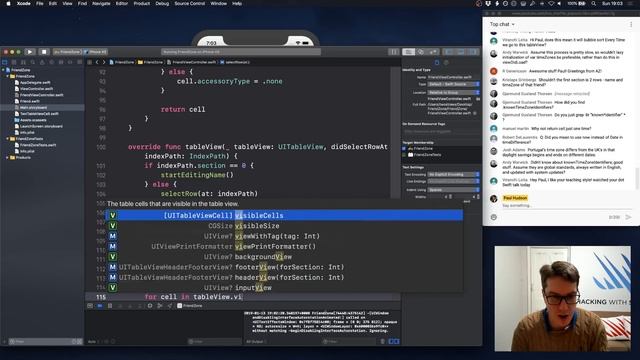Image resolution: width=640 pixels, height=360 pixels.
Task: Open the Navigate menu
Action: [101, 3]
